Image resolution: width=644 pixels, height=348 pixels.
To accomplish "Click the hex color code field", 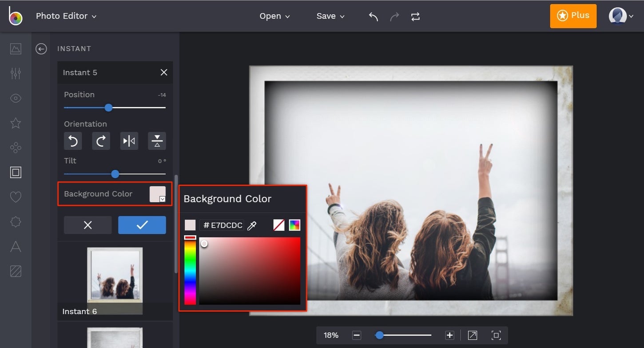I will coord(222,225).
